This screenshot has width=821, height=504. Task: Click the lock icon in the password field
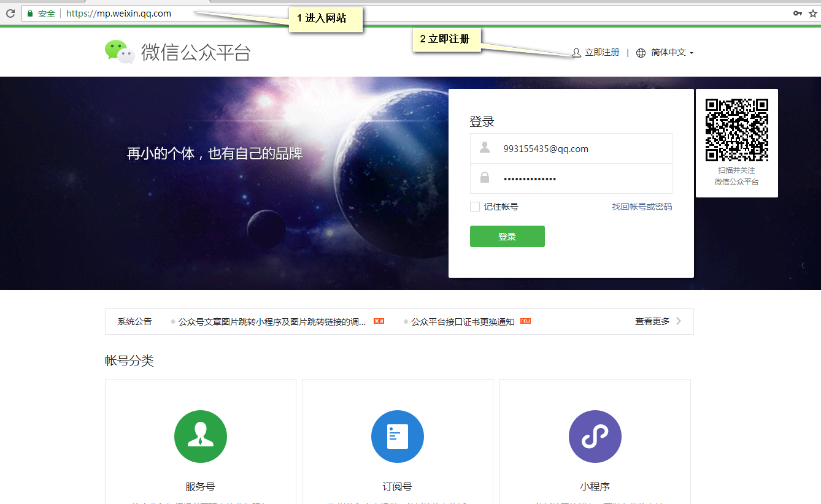[485, 178]
